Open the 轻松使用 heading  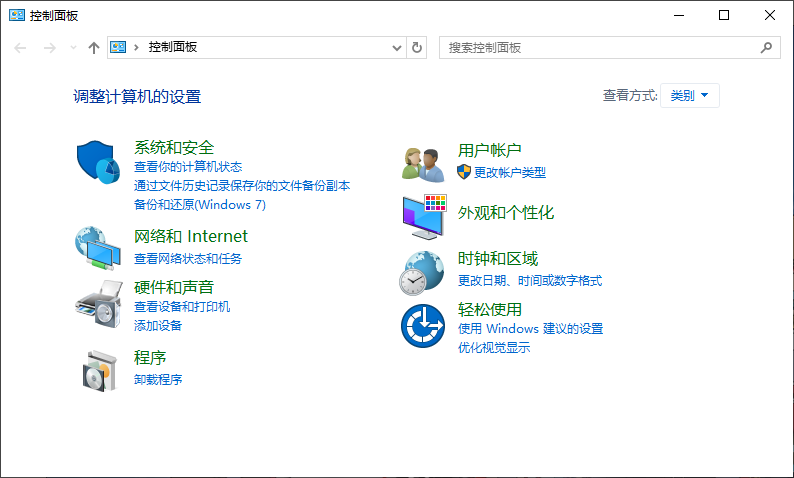[489, 309]
